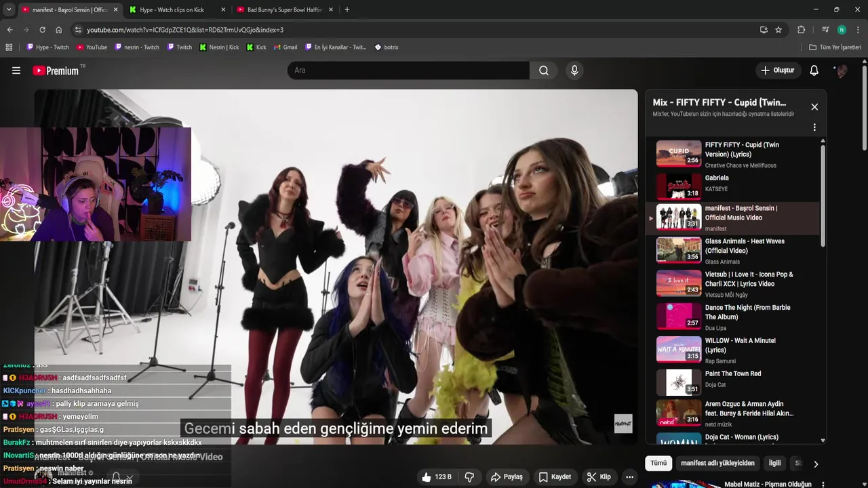
Task: Play WILLOW - Wait A Minute
Action: (734, 350)
